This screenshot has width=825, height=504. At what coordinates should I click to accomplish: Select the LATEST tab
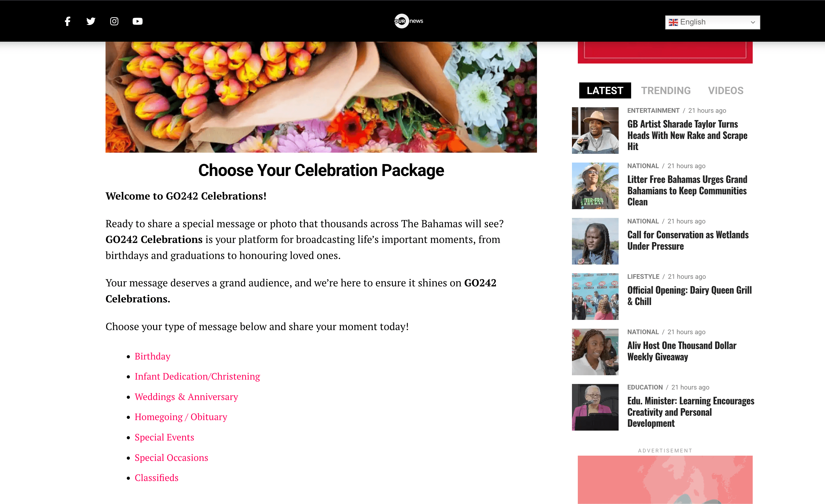[x=605, y=90]
